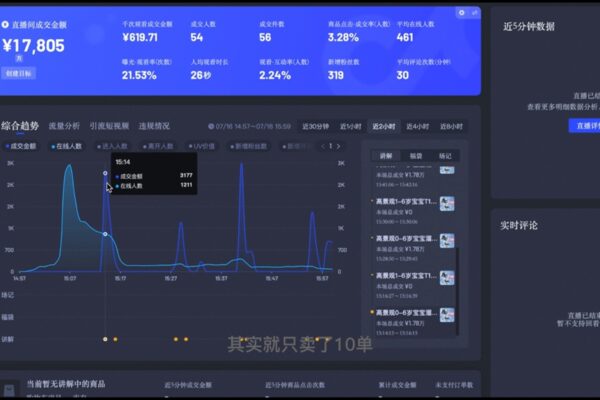
Task: Click the 当前暂无讲解中的商品 label
Action: (x=66, y=384)
